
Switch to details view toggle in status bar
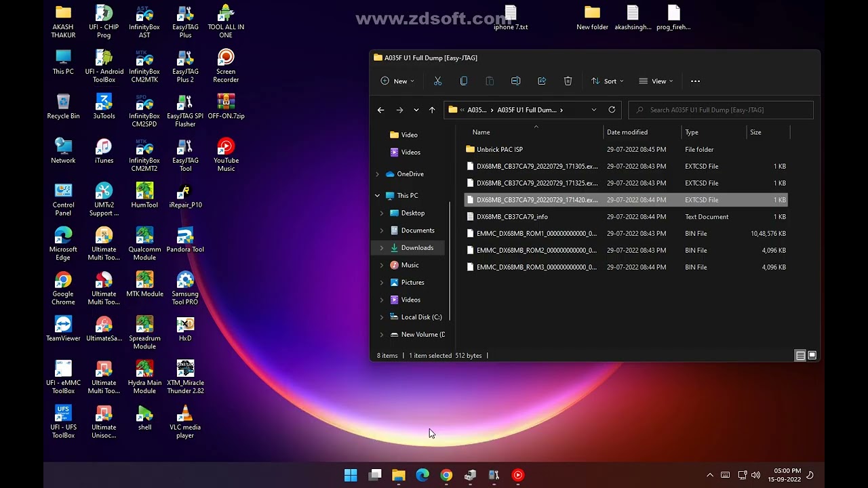pos(800,356)
